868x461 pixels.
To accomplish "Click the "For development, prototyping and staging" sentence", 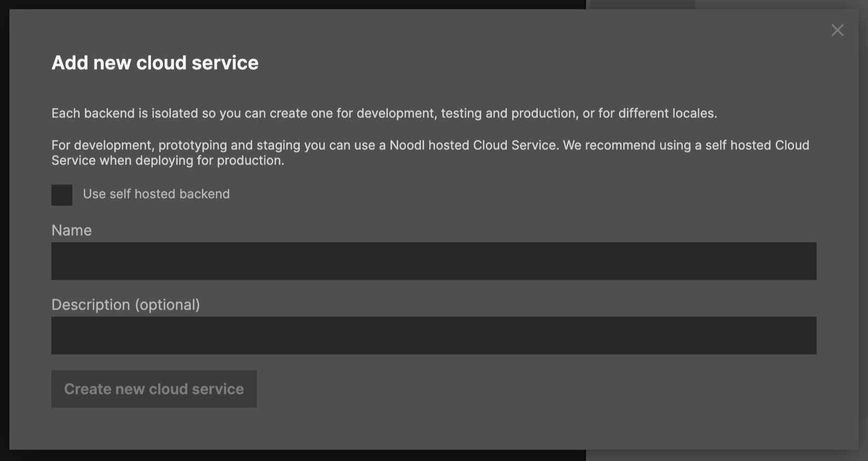I will tap(210, 145).
